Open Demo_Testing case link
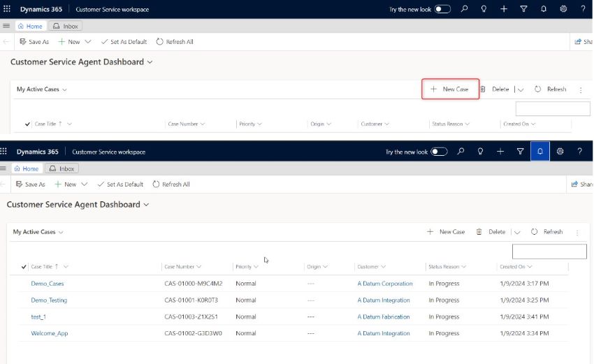 tap(49, 300)
